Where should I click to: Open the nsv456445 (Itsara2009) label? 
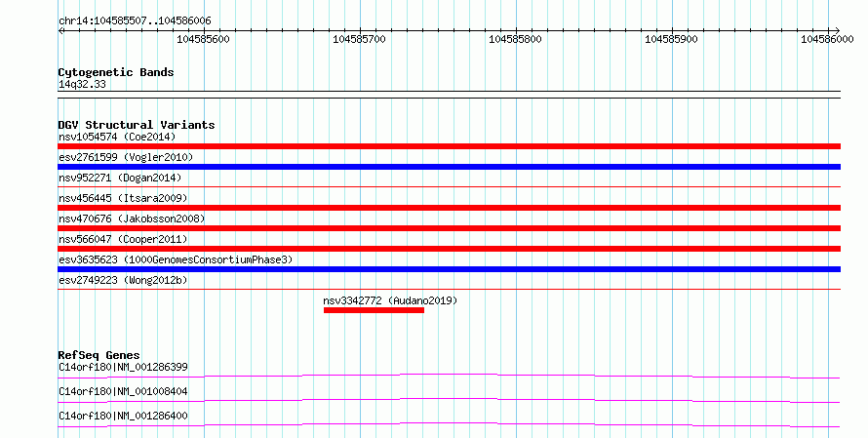click(123, 198)
